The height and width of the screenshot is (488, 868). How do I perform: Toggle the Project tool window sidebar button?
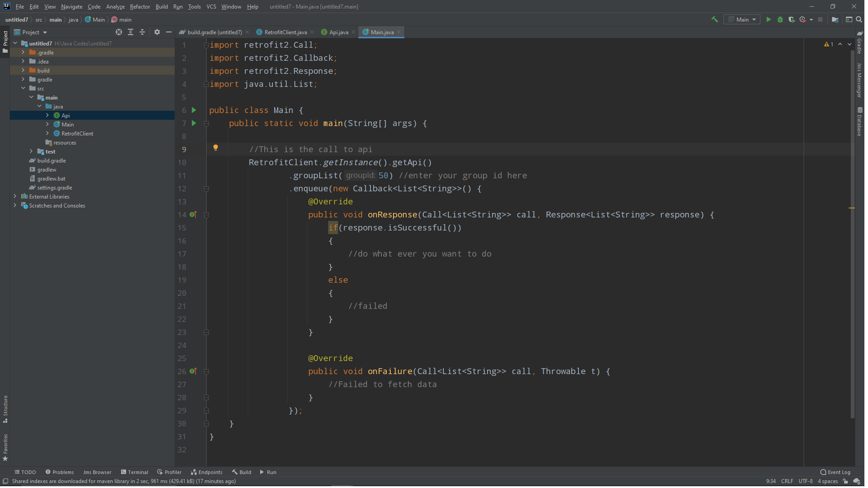5,41
